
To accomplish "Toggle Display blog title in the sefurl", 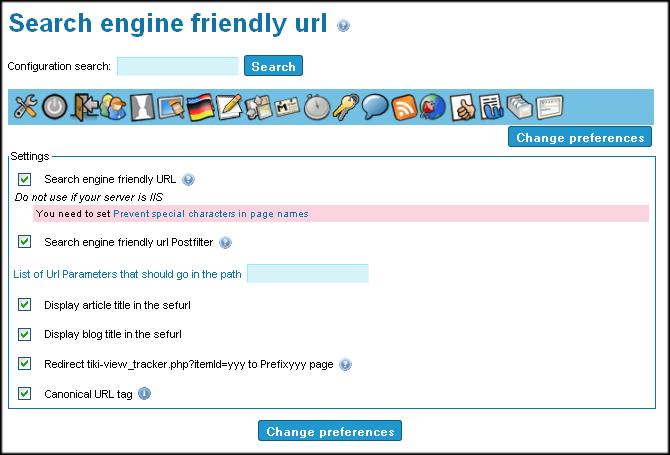I will click(x=24, y=334).
